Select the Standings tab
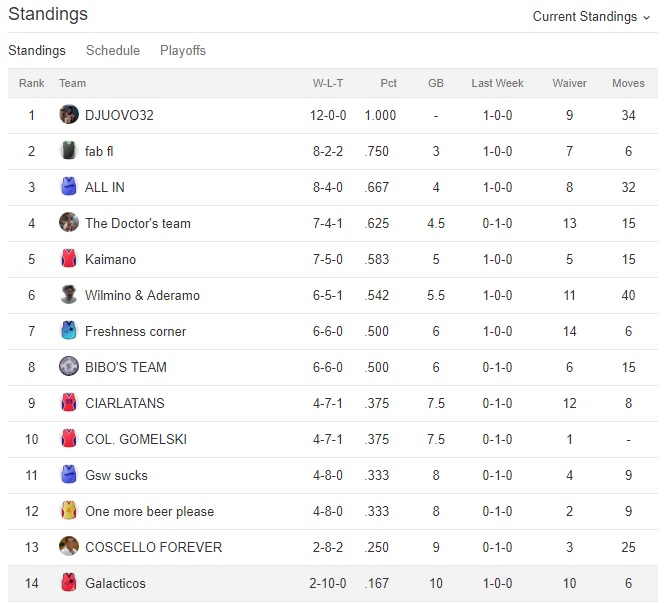 [37, 50]
